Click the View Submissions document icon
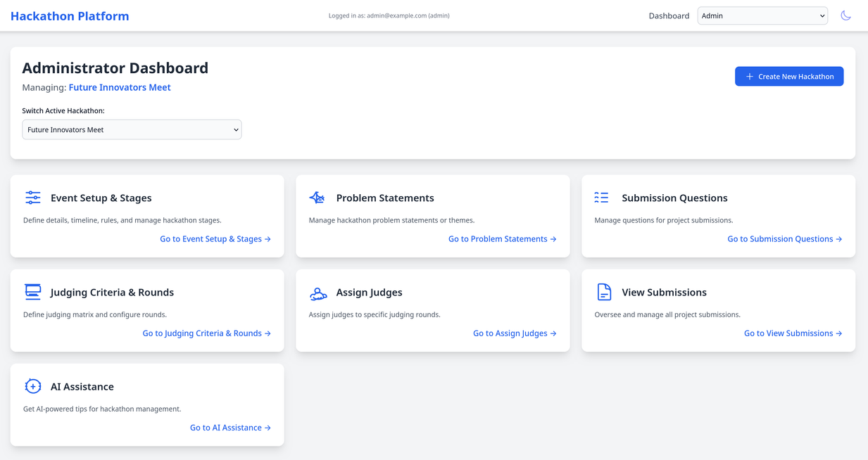 coord(603,292)
